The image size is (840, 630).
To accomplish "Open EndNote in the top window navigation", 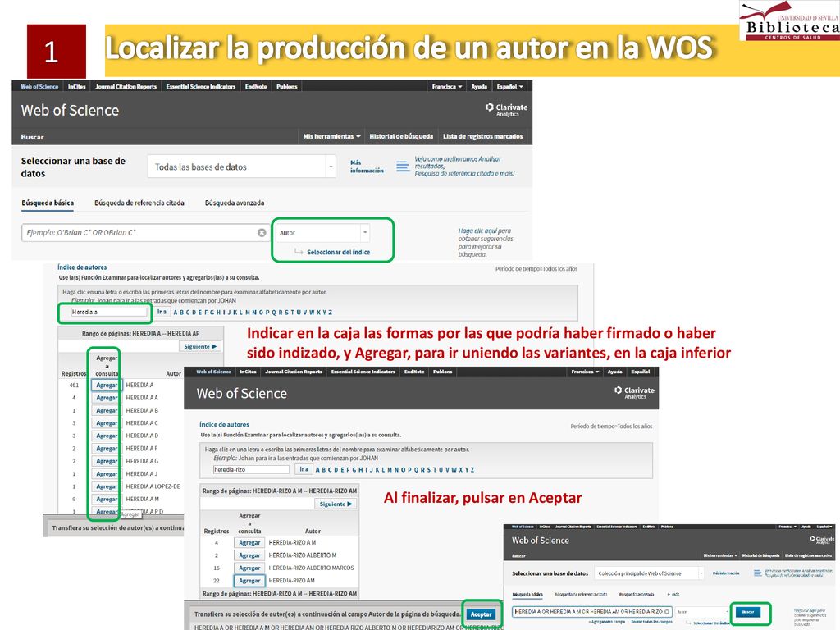I will 256,86.
